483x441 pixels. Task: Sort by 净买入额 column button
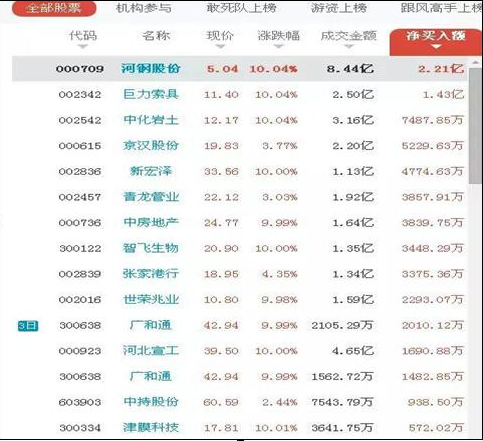coord(436,42)
